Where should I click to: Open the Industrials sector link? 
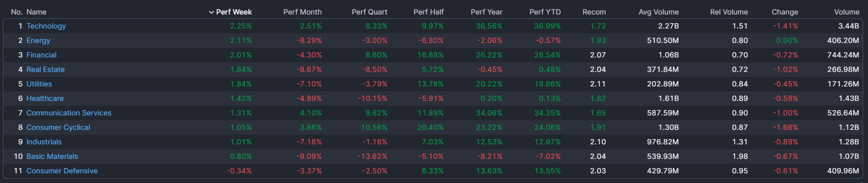(44, 142)
